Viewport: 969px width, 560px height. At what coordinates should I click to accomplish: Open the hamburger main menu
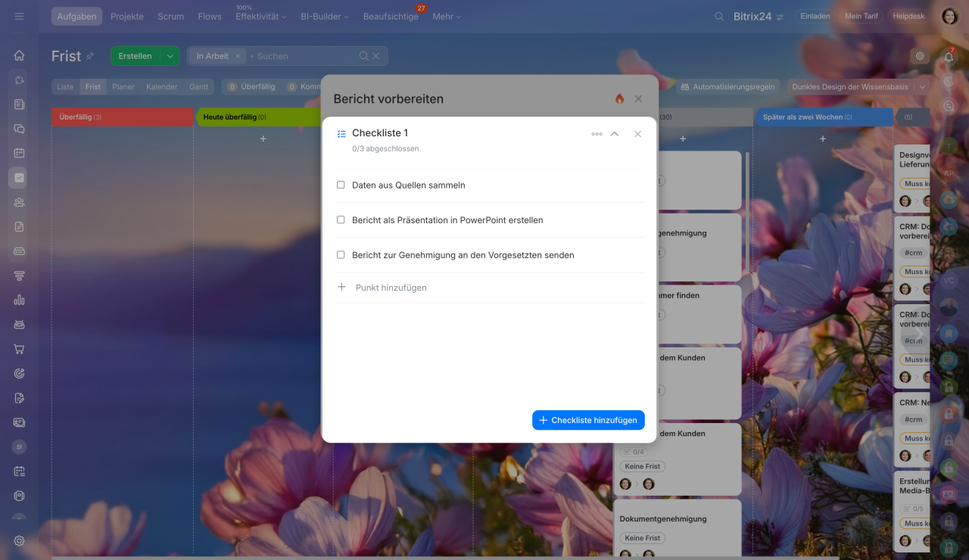(19, 16)
